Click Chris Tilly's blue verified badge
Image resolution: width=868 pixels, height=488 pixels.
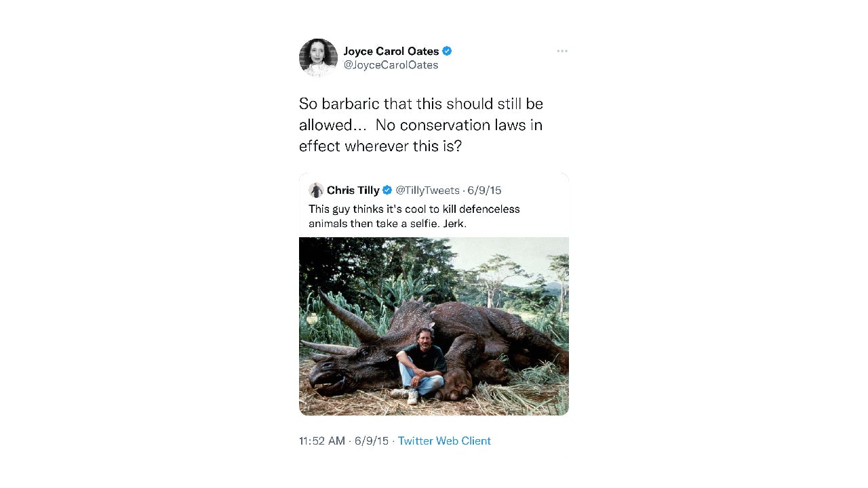click(x=387, y=190)
